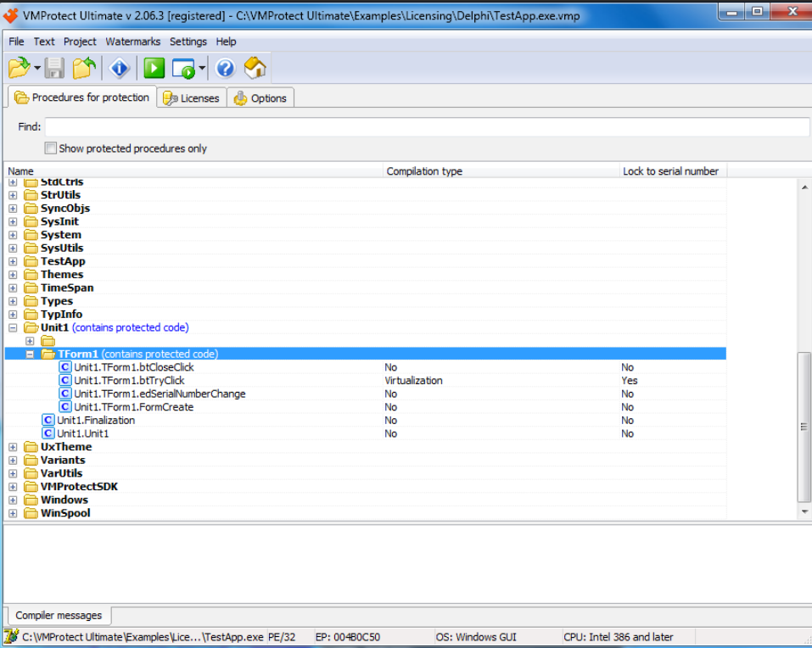Select Unit1.TForm1.edSerialNumberChange procedure

tap(160, 394)
